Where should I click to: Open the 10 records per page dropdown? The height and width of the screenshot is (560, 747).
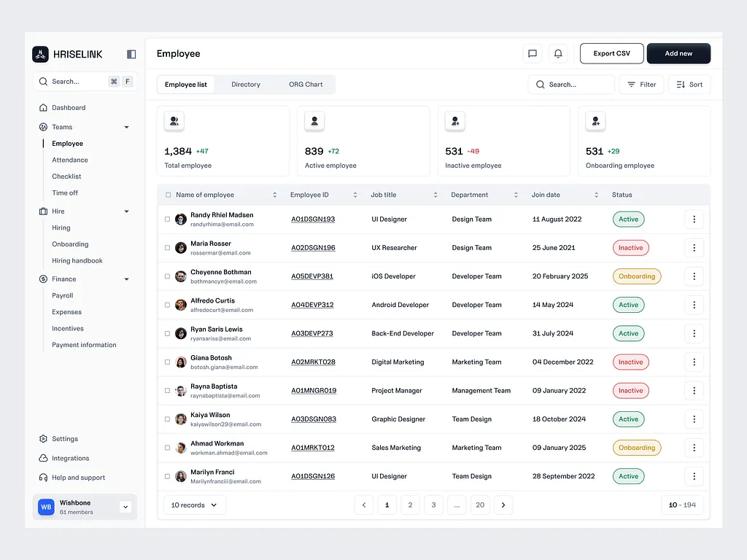coord(194,505)
